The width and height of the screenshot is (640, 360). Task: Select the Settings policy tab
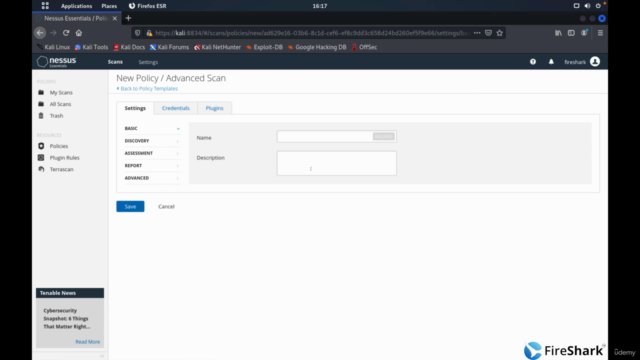click(135, 108)
